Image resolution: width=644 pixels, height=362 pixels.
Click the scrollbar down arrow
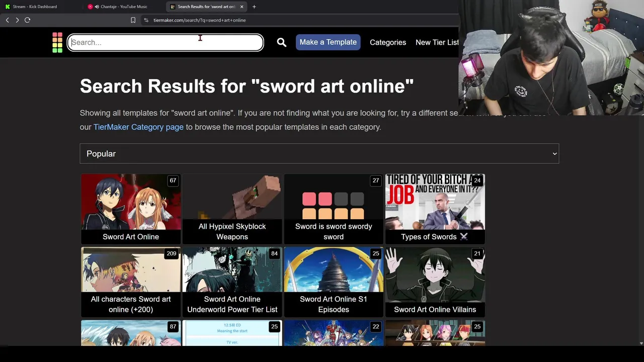(x=641, y=343)
